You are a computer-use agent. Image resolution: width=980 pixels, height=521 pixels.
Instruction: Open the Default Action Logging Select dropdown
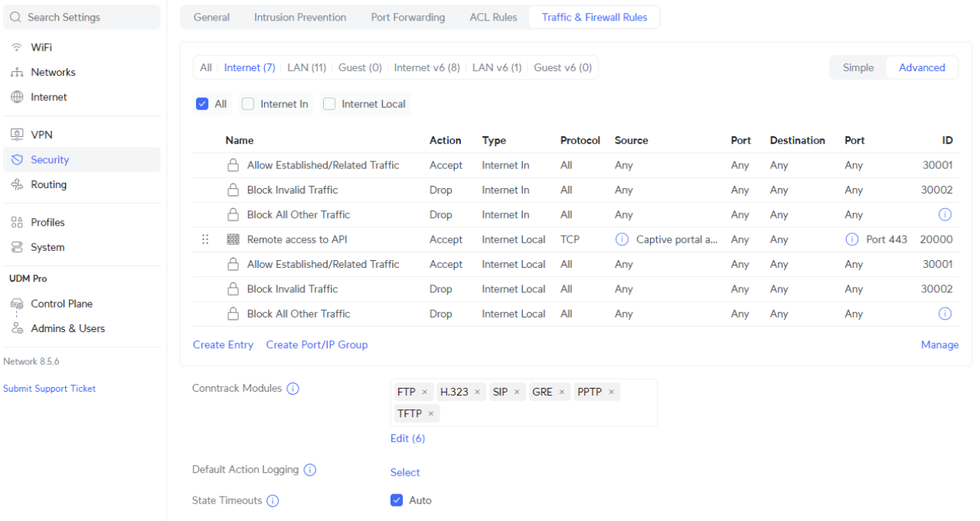[405, 473]
